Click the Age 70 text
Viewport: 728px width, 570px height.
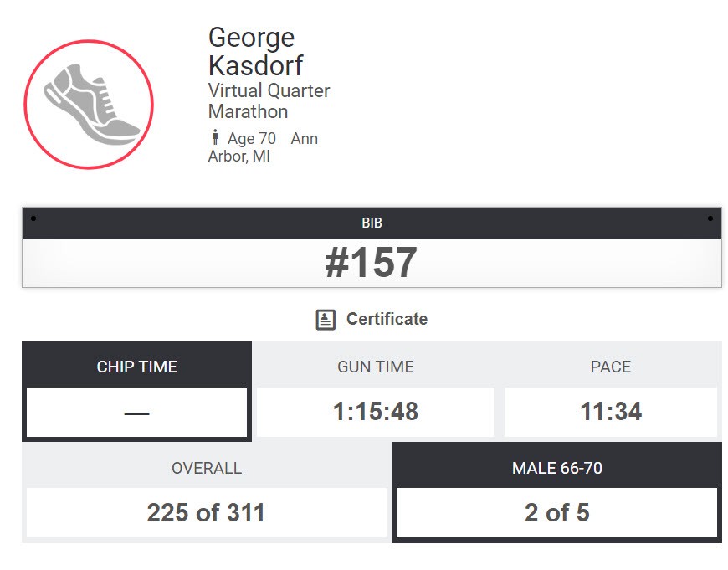click(x=251, y=139)
